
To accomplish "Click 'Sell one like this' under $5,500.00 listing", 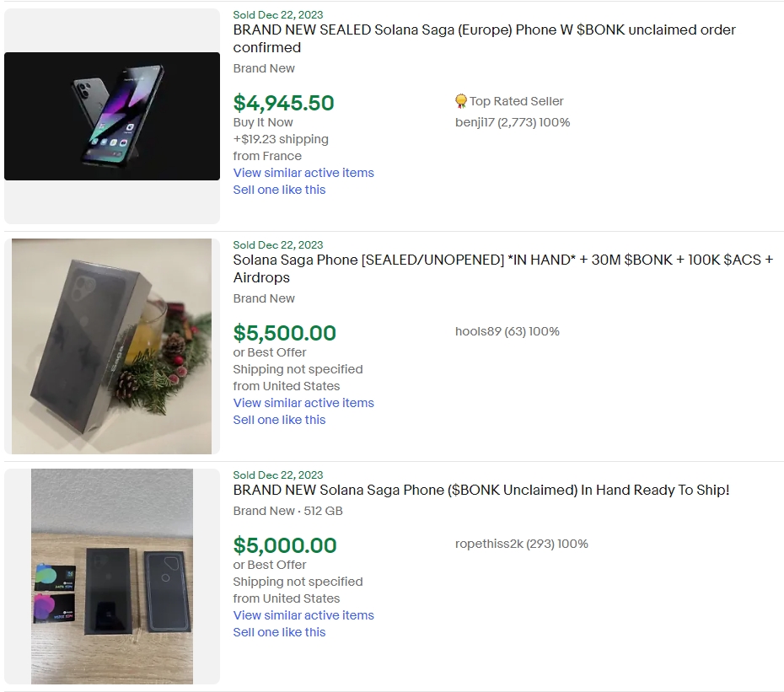I will click(x=279, y=420).
